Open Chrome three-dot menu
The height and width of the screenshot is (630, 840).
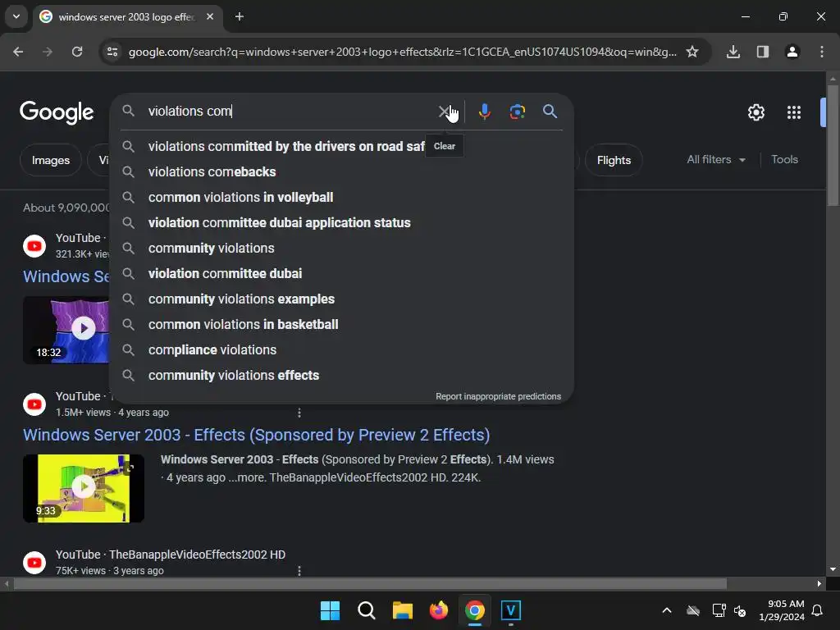point(821,52)
